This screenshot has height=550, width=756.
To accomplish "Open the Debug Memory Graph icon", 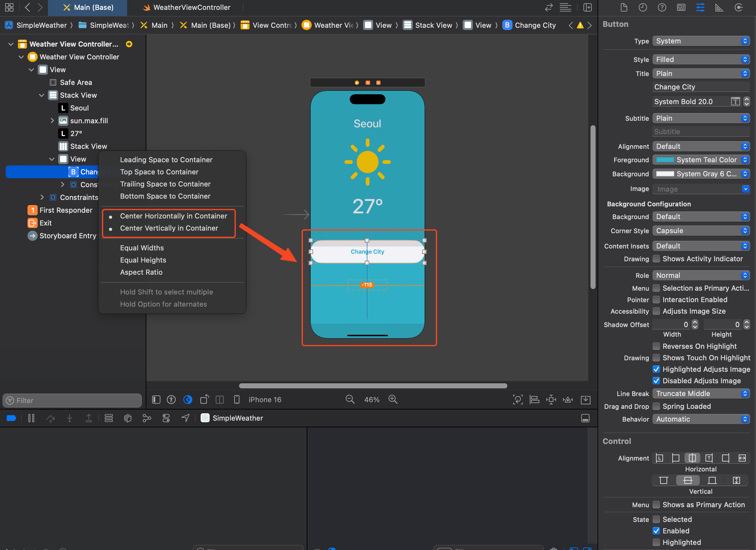I will point(147,418).
